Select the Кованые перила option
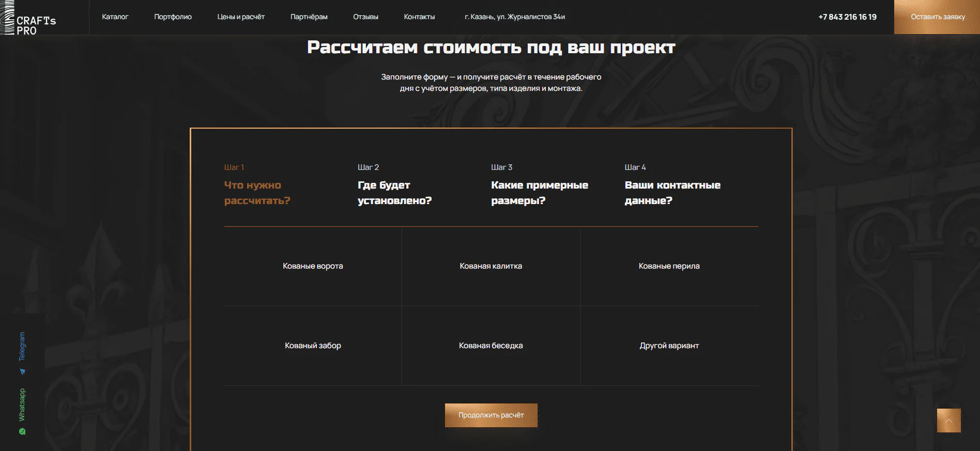980x451 pixels. [x=669, y=266]
